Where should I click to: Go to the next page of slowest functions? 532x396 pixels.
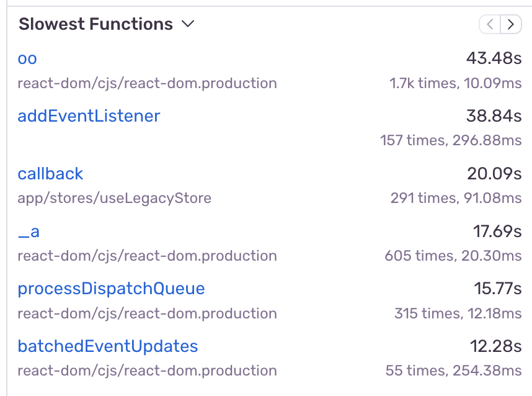click(511, 24)
